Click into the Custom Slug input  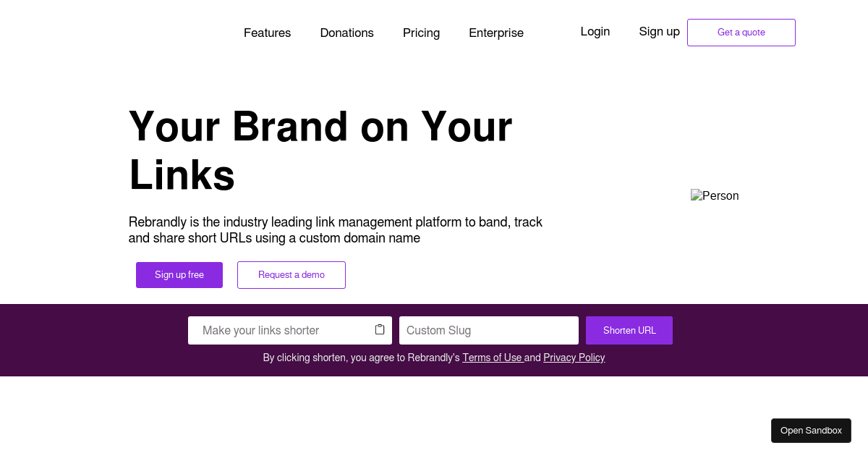pos(488,331)
